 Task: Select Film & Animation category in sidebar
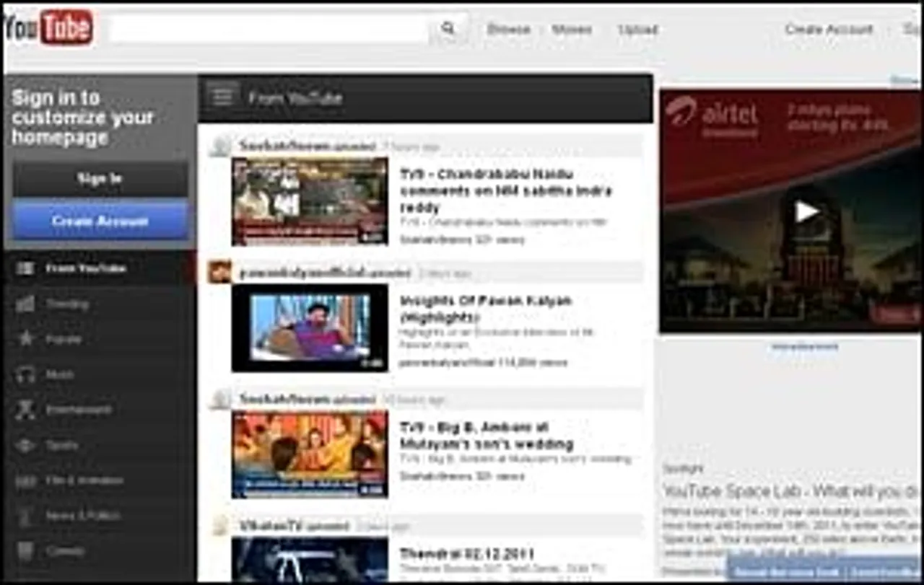(x=100, y=480)
